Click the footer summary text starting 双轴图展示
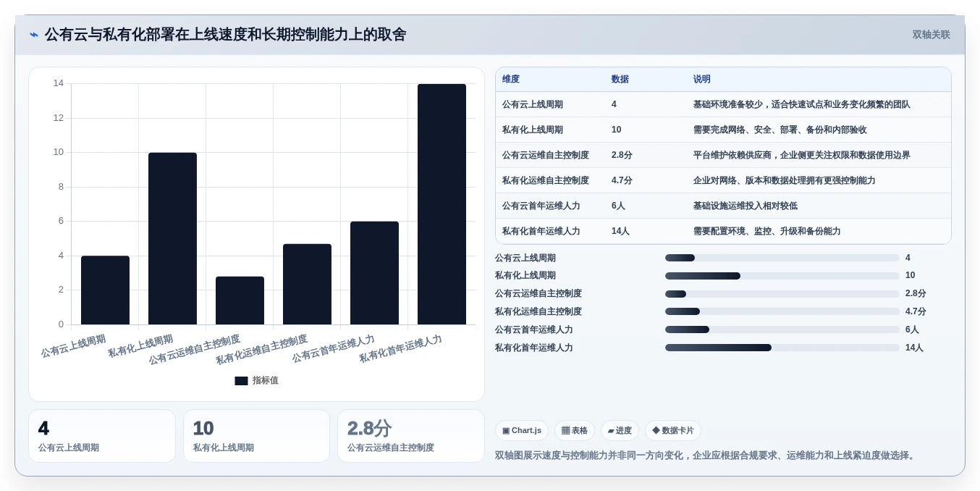Viewport: 980px width, 491px height. pyautogui.click(x=706, y=456)
